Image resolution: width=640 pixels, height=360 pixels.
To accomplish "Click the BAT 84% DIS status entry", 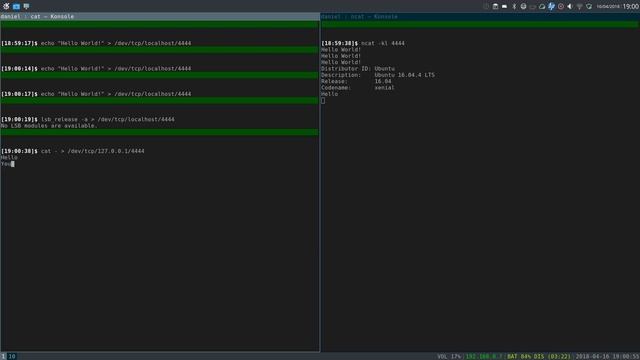I will (539, 356).
